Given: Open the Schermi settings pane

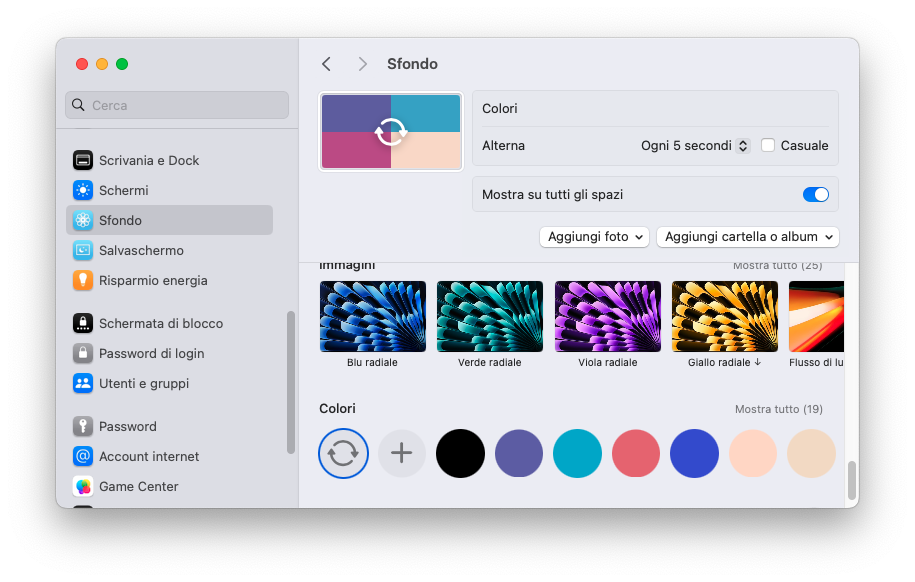Looking at the screenshot, I should [x=169, y=190].
